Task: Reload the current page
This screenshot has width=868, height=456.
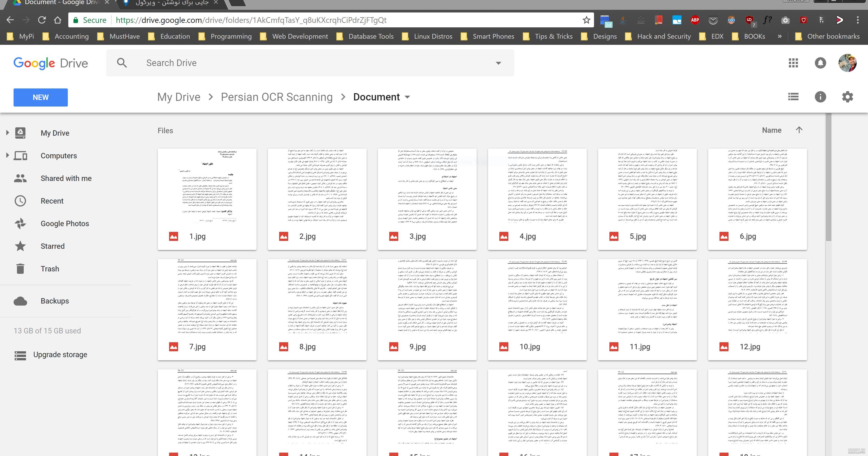Action: point(42,20)
